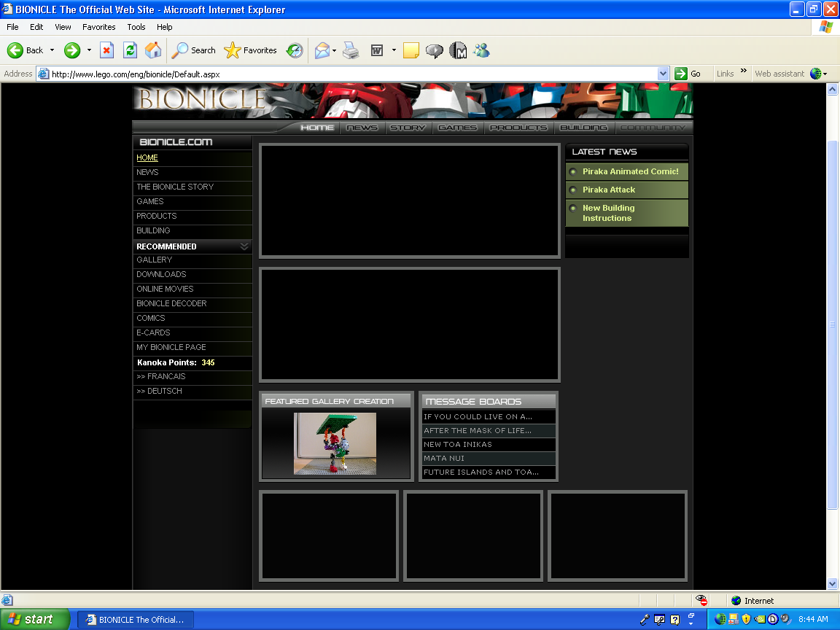Click the round M icon in toolbar
The image size is (840, 630).
pyautogui.click(x=458, y=50)
